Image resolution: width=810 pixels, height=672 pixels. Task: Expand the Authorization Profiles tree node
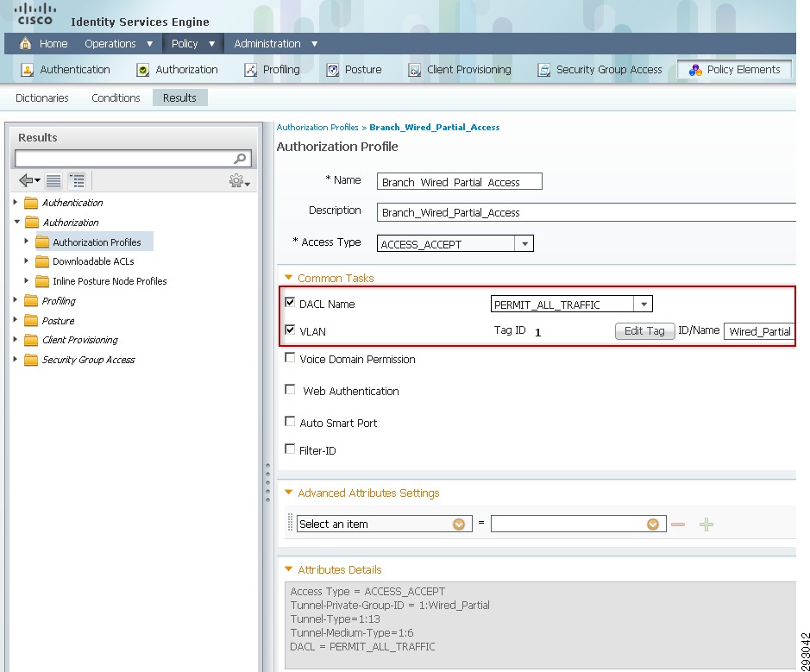27,242
